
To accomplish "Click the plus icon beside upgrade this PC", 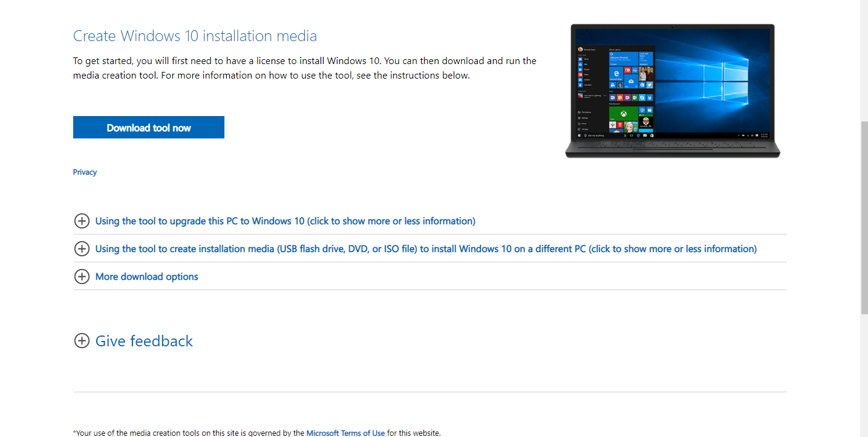I will pyautogui.click(x=82, y=221).
